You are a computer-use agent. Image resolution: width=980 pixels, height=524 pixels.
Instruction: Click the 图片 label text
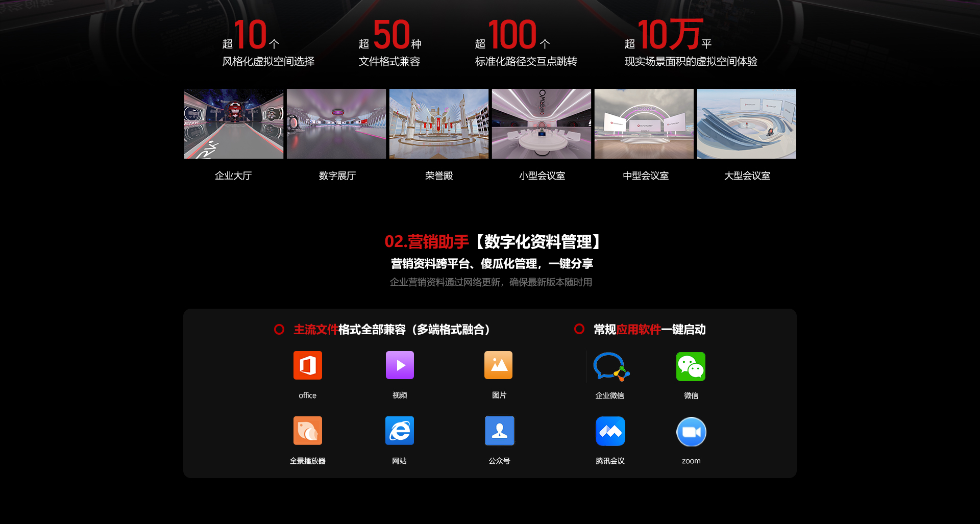click(499, 395)
